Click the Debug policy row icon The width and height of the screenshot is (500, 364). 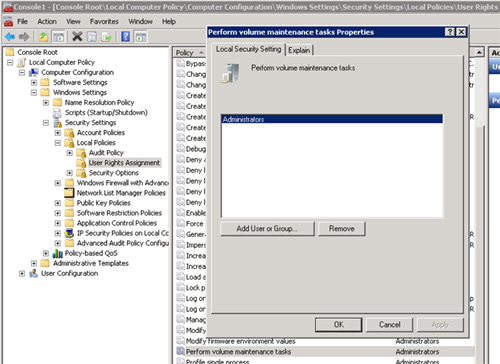180,149
